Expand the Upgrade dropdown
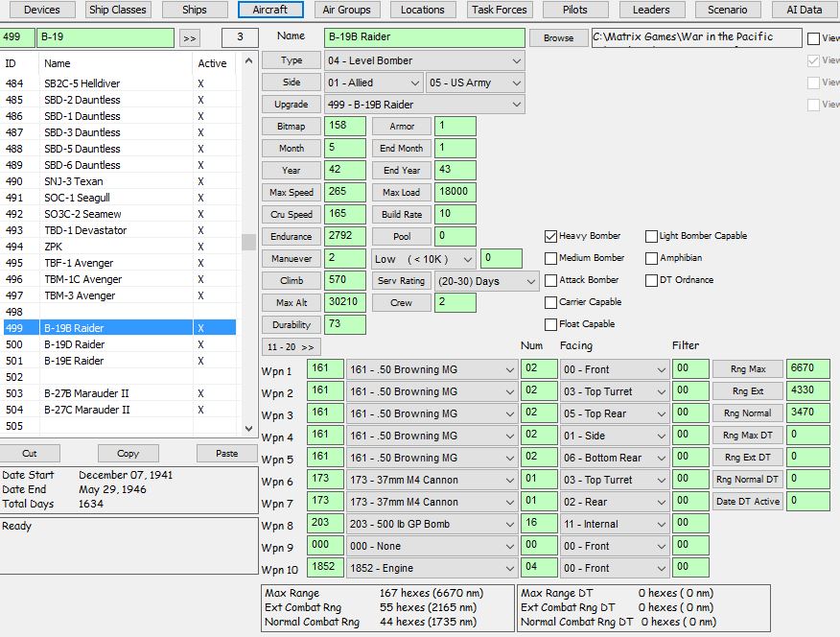The width and height of the screenshot is (840, 637). tap(424, 105)
